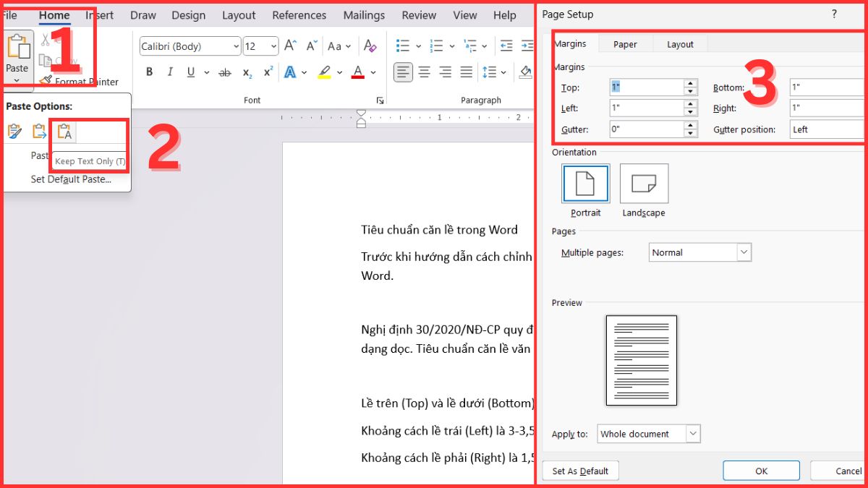Toggle the Bullets list formatting
The width and height of the screenshot is (868, 488).
(x=402, y=46)
